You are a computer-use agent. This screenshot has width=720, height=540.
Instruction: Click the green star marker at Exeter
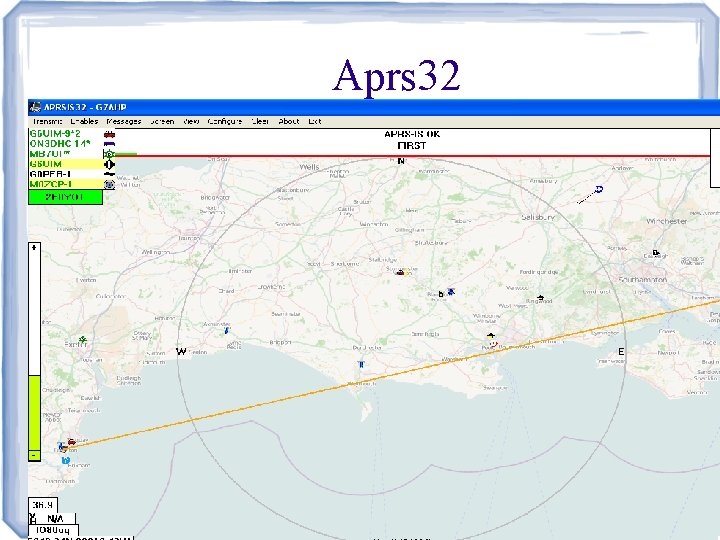coord(82,340)
